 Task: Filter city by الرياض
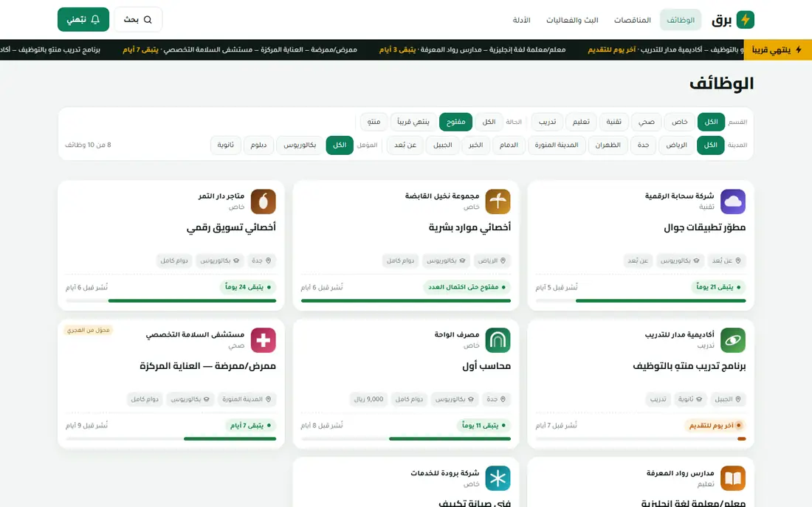pyautogui.click(x=676, y=145)
